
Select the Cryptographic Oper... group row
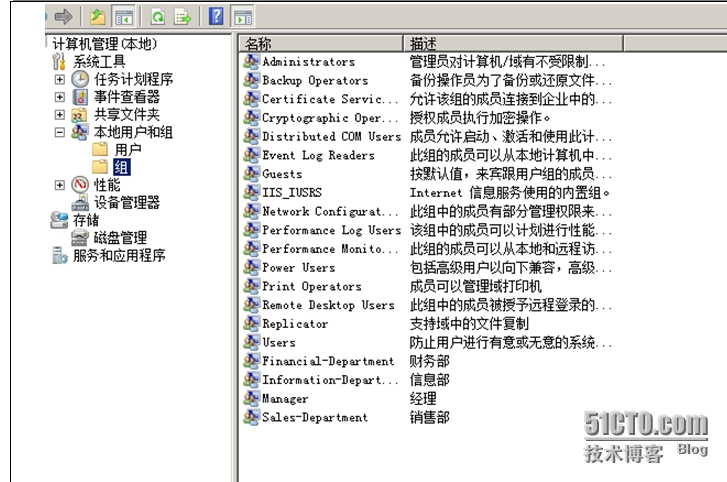click(330, 118)
